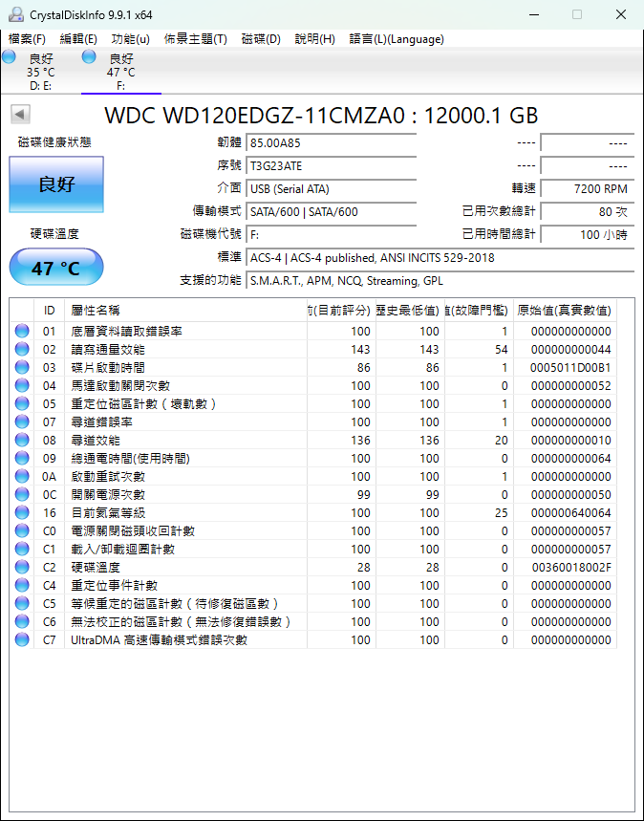644x821 pixels.
Task: Click the 47 °C temperature button
Action: coord(56,268)
